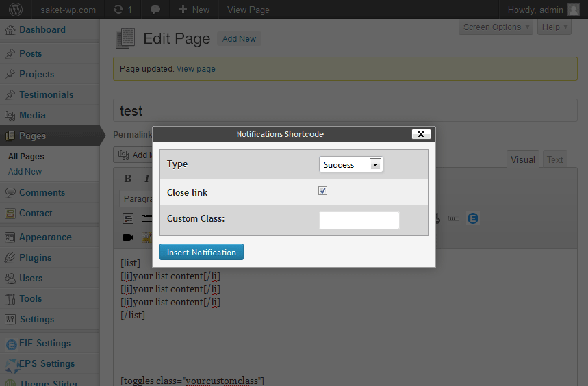The height and width of the screenshot is (386, 588).
Task: Click the Add New button beside Edit Page
Action: (240, 39)
